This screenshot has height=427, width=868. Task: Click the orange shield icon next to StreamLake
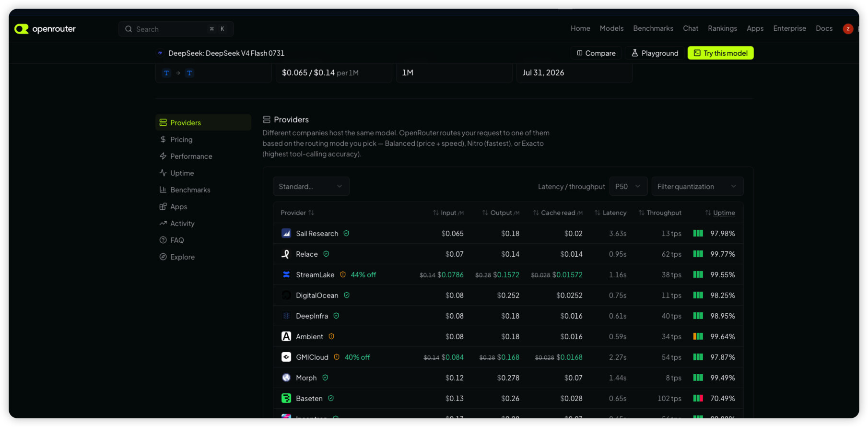pos(343,274)
